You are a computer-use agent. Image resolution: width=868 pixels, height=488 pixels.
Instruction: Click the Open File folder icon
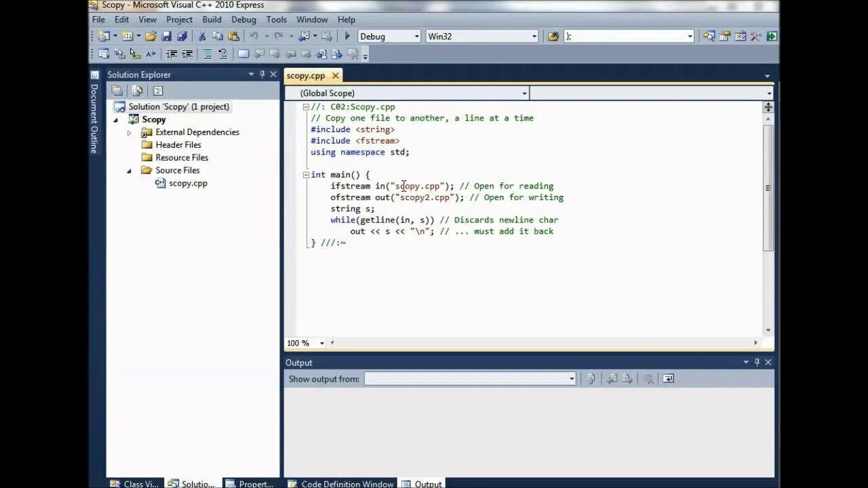click(151, 36)
